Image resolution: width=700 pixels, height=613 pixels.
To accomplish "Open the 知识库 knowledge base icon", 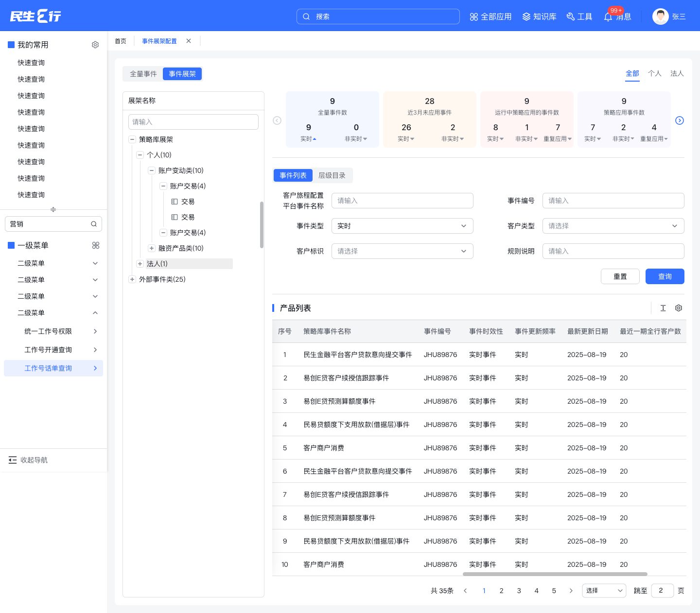I will pyautogui.click(x=526, y=17).
